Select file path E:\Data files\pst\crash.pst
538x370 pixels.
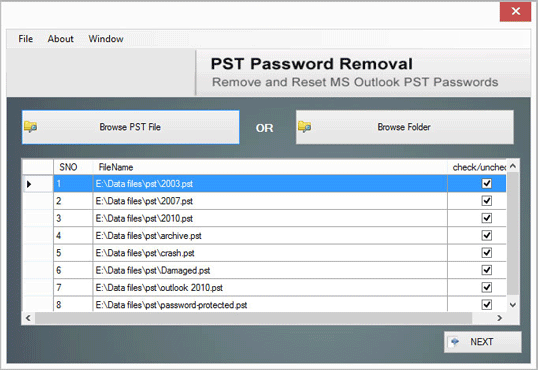pos(145,253)
